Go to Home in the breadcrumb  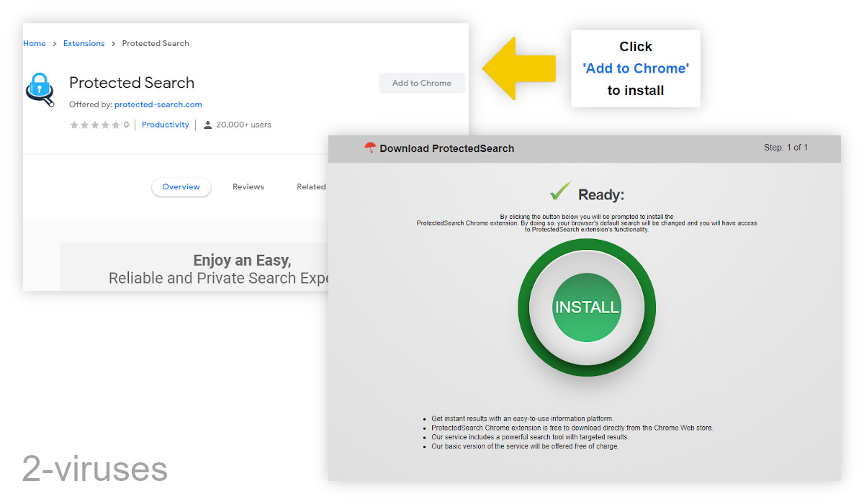pyautogui.click(x=34, y=43)
